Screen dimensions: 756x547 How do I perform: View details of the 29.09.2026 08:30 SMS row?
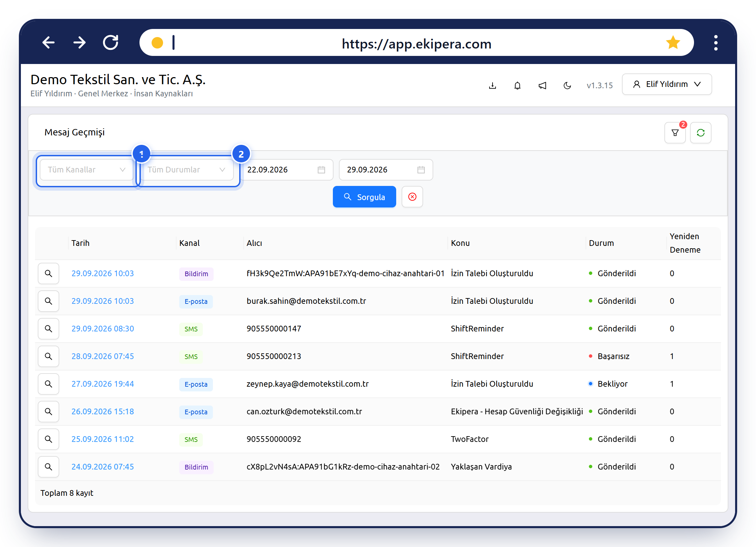coord(49,329)
